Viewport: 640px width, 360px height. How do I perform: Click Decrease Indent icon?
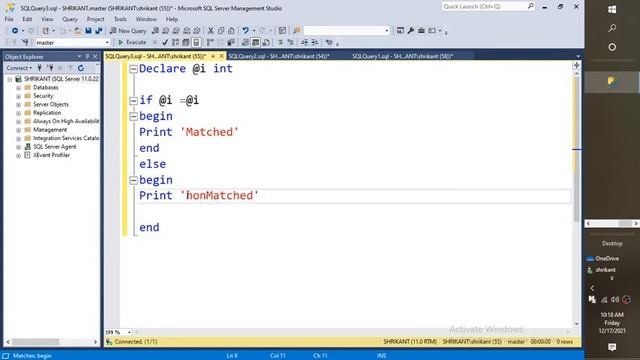(304, 42)
